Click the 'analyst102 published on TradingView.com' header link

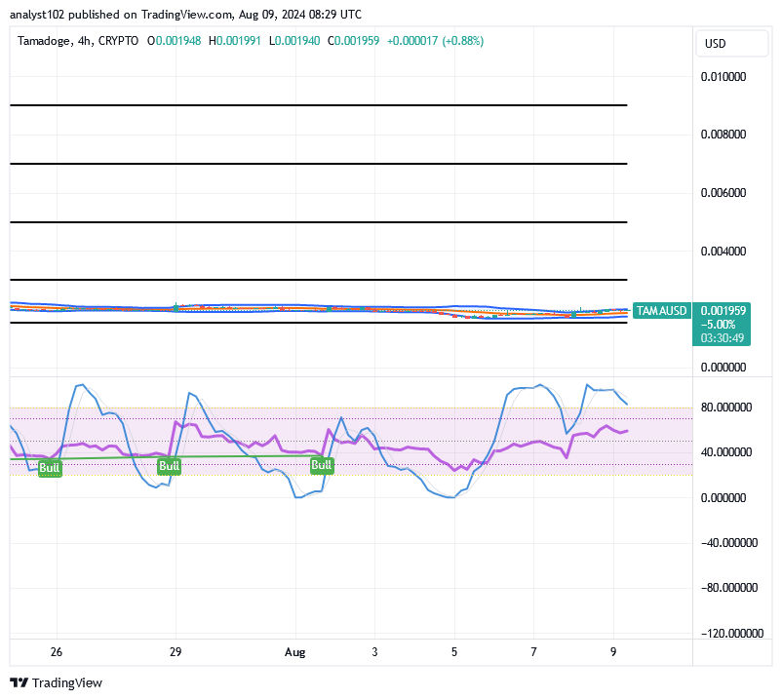(184, 15)
